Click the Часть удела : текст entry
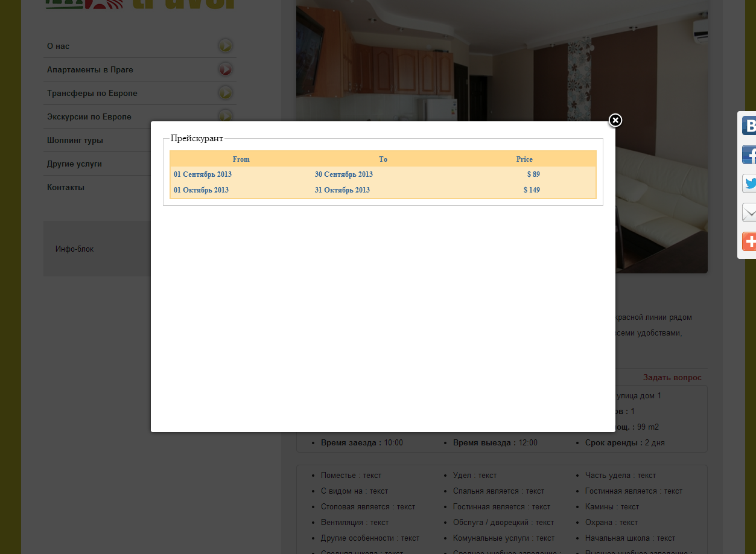Image resolution: width=756 pixels, height=554 pixels. (x=620, y=475)
